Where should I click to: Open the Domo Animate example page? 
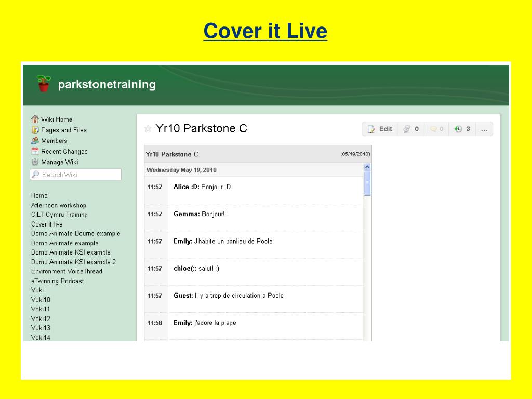tap(65, 243)
